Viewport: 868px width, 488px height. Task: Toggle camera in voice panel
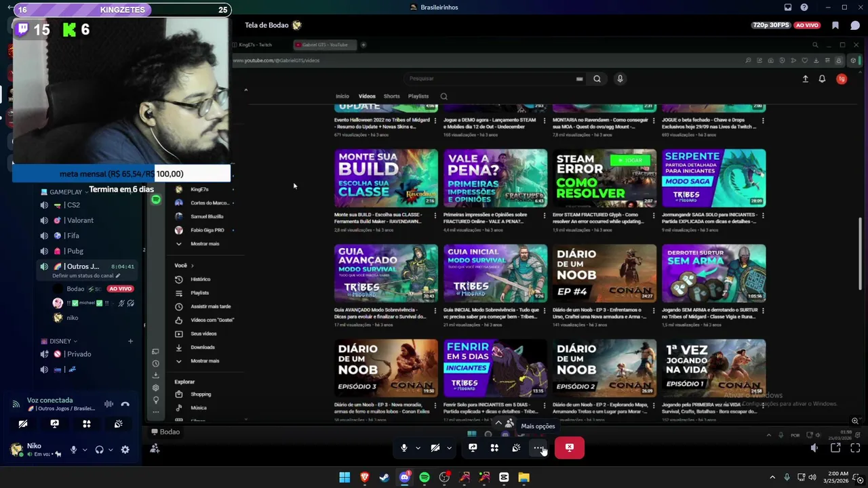(23, 424)
